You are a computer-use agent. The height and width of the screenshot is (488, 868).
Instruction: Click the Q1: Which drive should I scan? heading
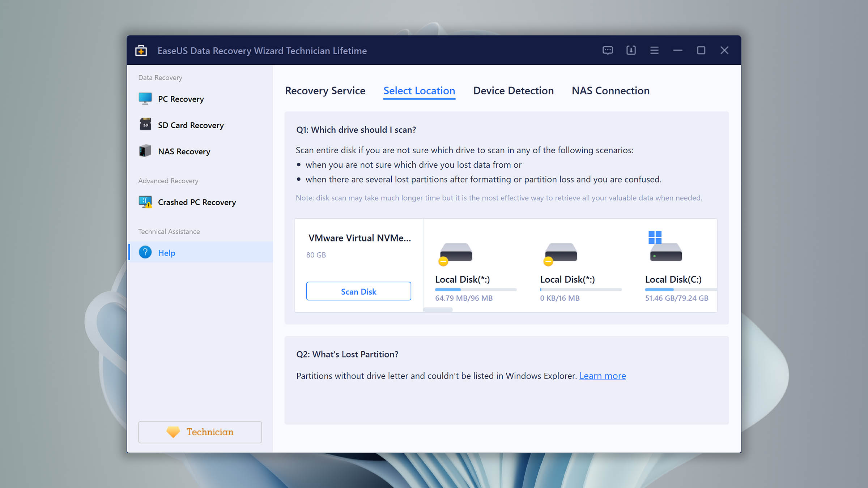coord(356,130)
